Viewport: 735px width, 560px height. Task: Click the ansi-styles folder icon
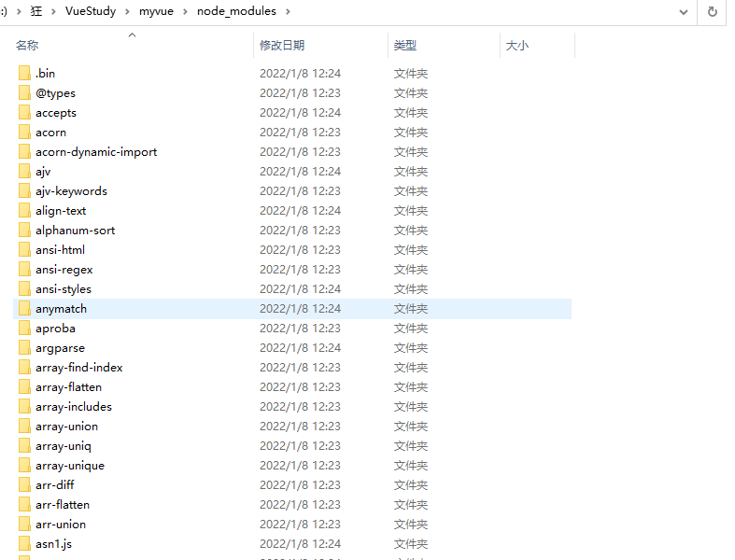tap(25, 288)
